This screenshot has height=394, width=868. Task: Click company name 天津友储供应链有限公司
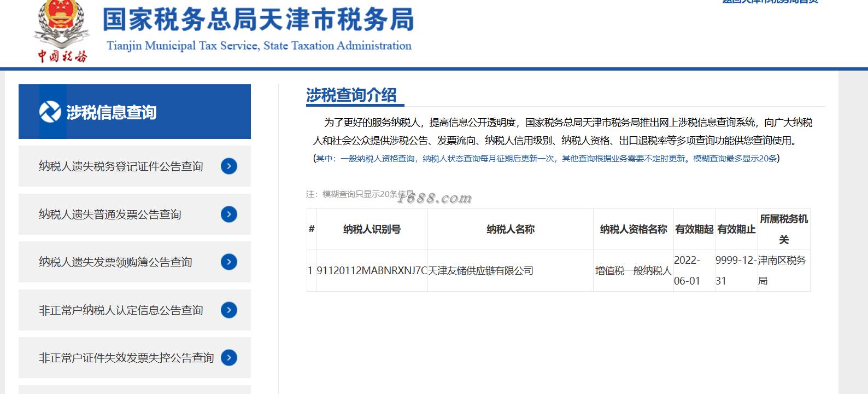click(x=480, y=271)
